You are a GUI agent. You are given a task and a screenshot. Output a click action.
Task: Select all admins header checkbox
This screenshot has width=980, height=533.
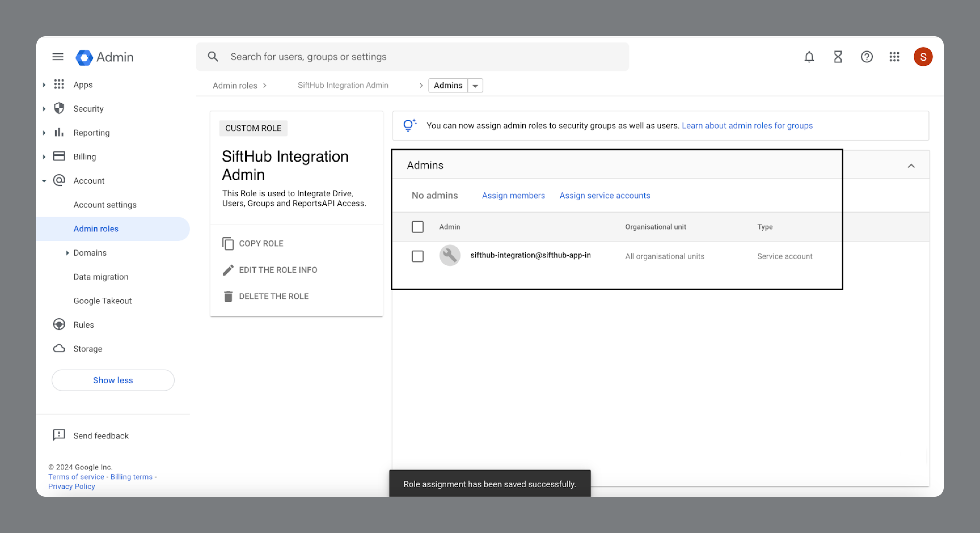click(417, 227)
